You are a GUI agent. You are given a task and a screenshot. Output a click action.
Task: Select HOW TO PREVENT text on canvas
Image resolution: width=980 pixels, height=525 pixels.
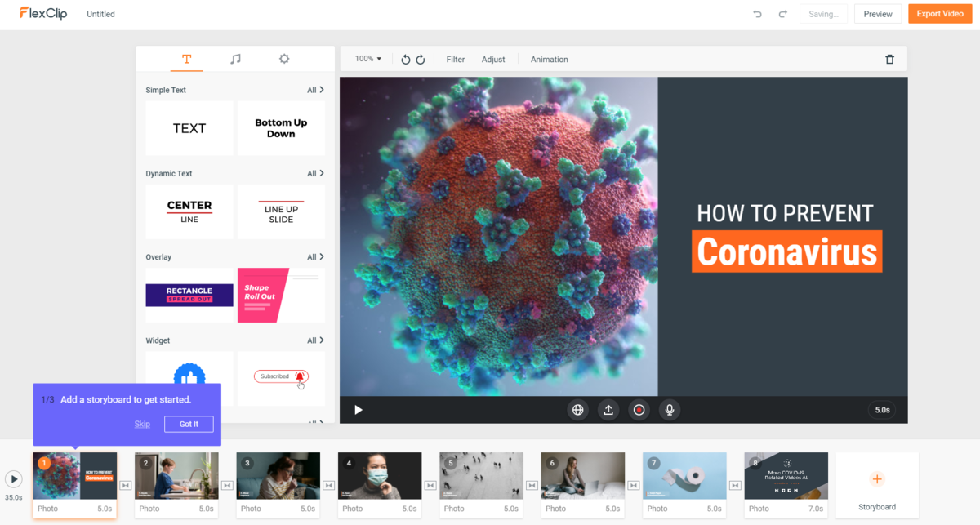click(785, 214)
